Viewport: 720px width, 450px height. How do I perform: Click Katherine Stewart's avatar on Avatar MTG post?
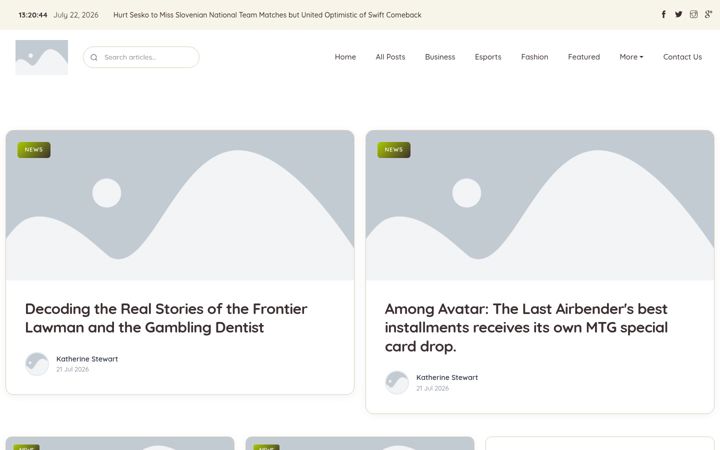(x=397, y=382)
